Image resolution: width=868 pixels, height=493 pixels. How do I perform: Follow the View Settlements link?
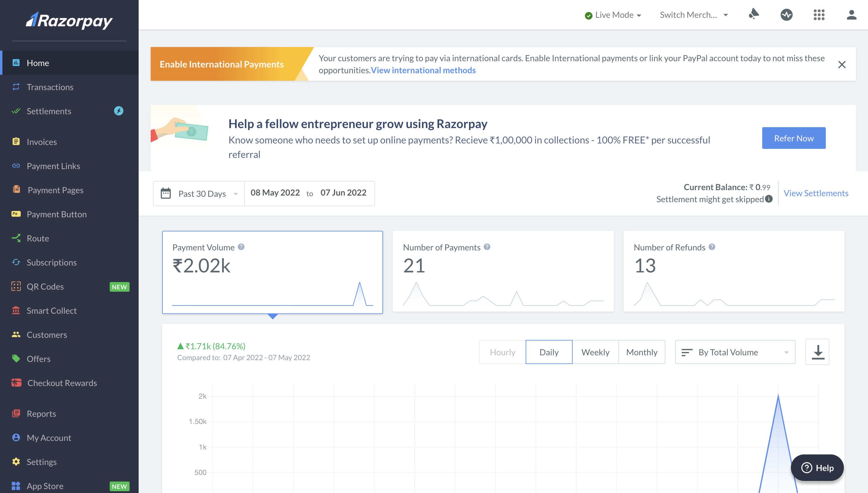click(x=816, y=193)
